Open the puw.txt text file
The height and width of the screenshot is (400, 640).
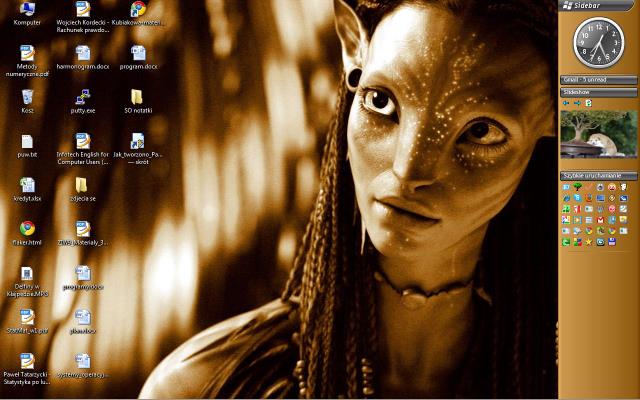27,142
